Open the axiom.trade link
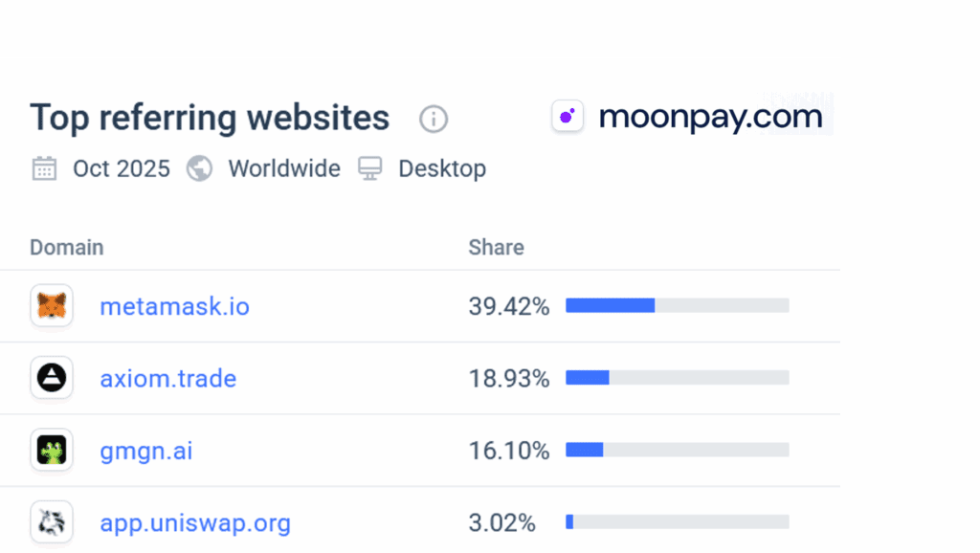 click(167, 378)
